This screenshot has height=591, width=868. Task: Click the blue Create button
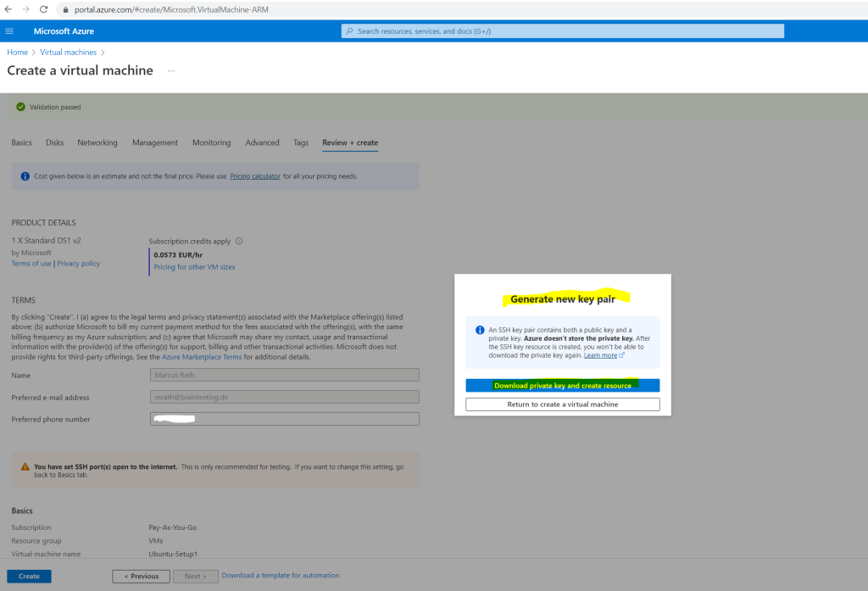[x=30, y=576]
